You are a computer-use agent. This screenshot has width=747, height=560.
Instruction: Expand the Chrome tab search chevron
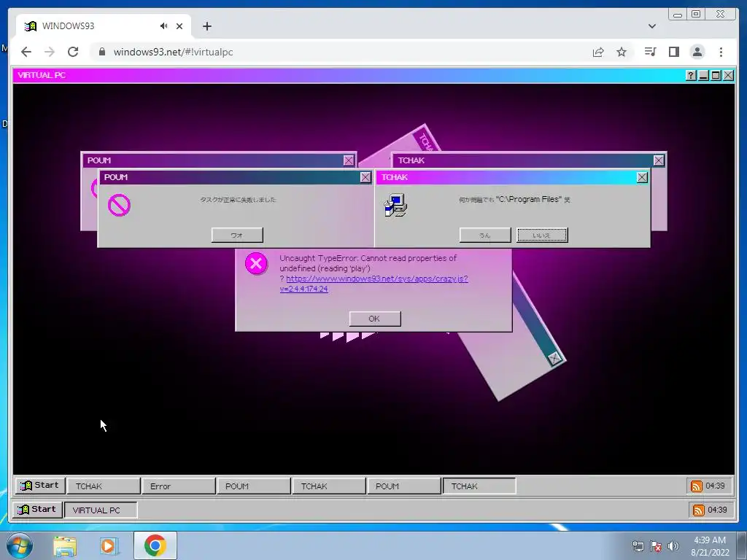(652, 26)
